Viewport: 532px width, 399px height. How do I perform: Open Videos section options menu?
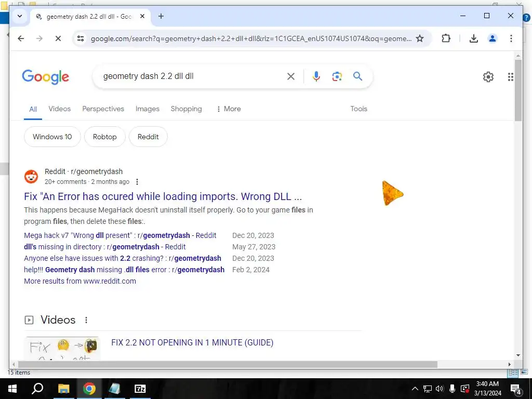click(86, 320)
